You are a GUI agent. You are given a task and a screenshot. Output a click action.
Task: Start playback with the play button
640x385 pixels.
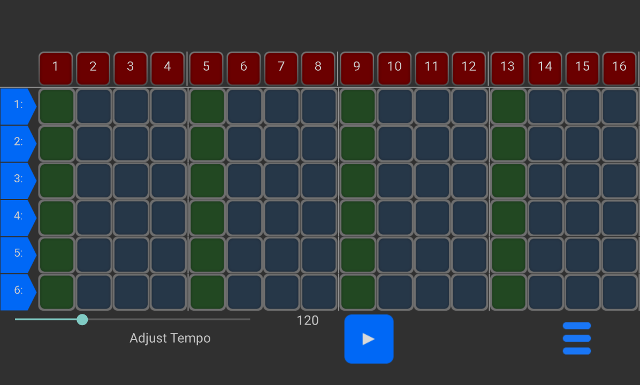point(369,339)
